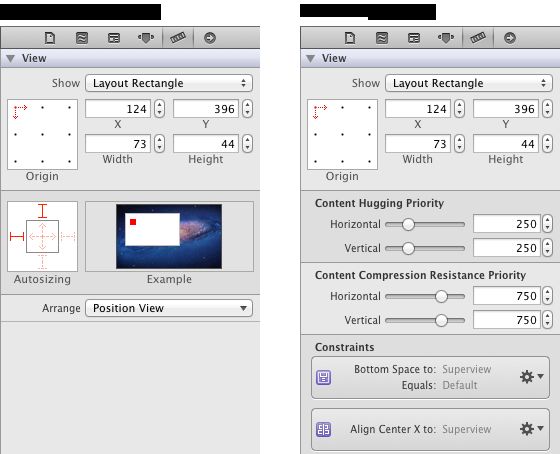Select top-left origin point in left panel
This screenshot has height=454, width=560.
coord(15,108)
